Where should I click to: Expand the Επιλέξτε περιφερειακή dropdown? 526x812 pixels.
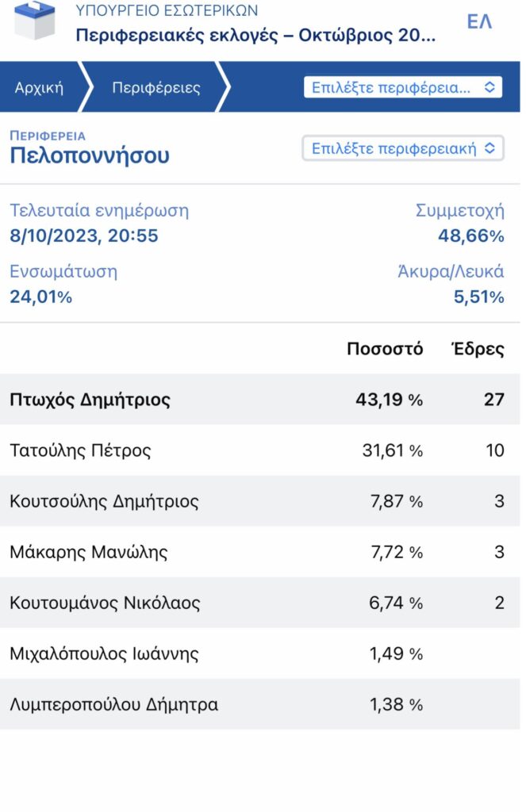click(x=403, y=148)
